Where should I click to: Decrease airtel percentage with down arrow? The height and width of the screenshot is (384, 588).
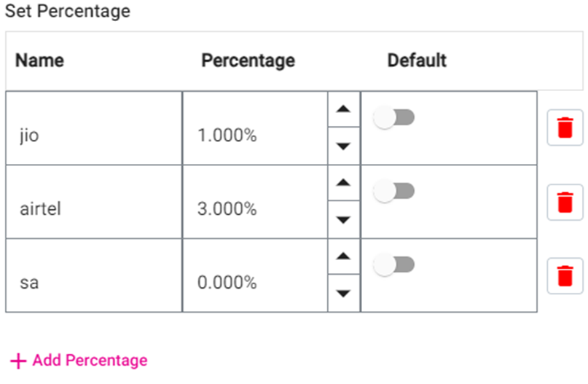(344, 219)
